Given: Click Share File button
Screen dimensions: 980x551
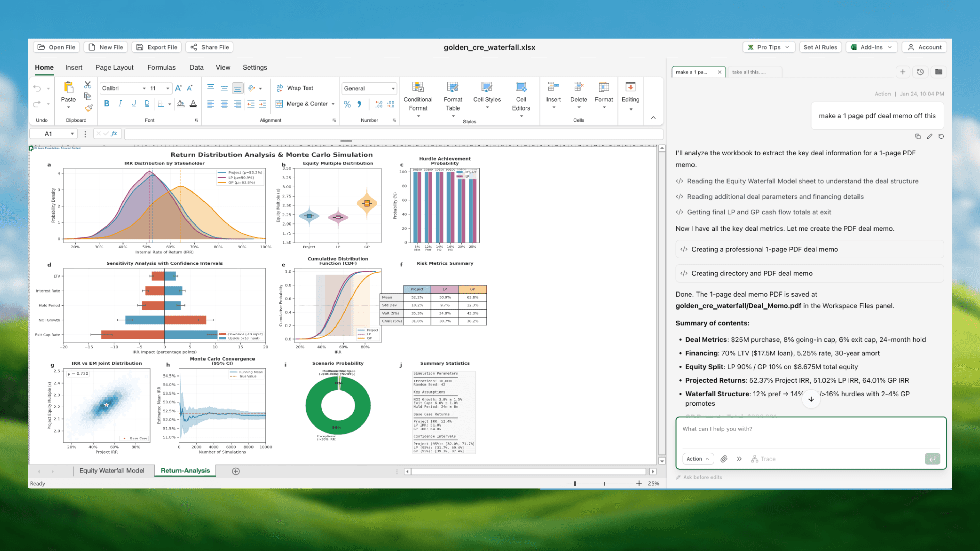Looking at the screenshot, I should point(210,47).
